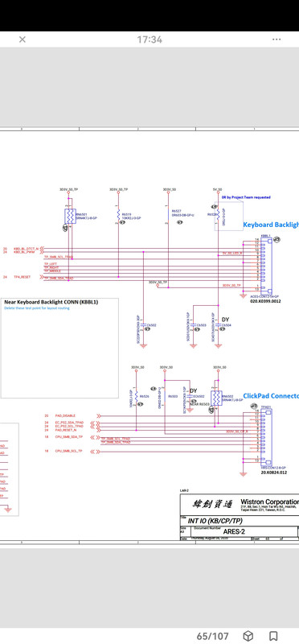The image size is (299, 644).
Task: Open the three-dot more options menu
Action: tap(276, 39)
